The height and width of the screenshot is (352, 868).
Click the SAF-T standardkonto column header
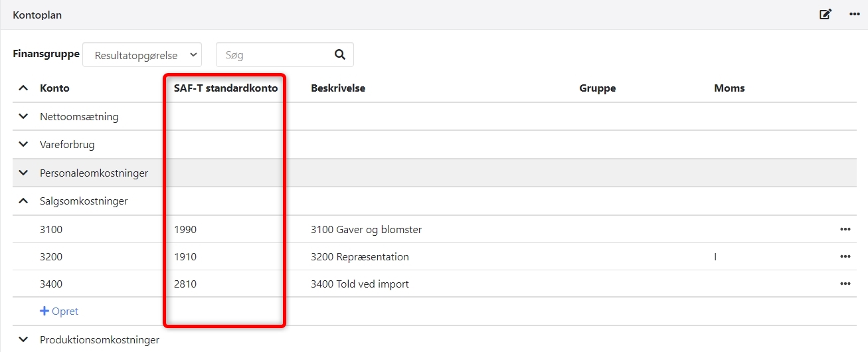(226, 88)
